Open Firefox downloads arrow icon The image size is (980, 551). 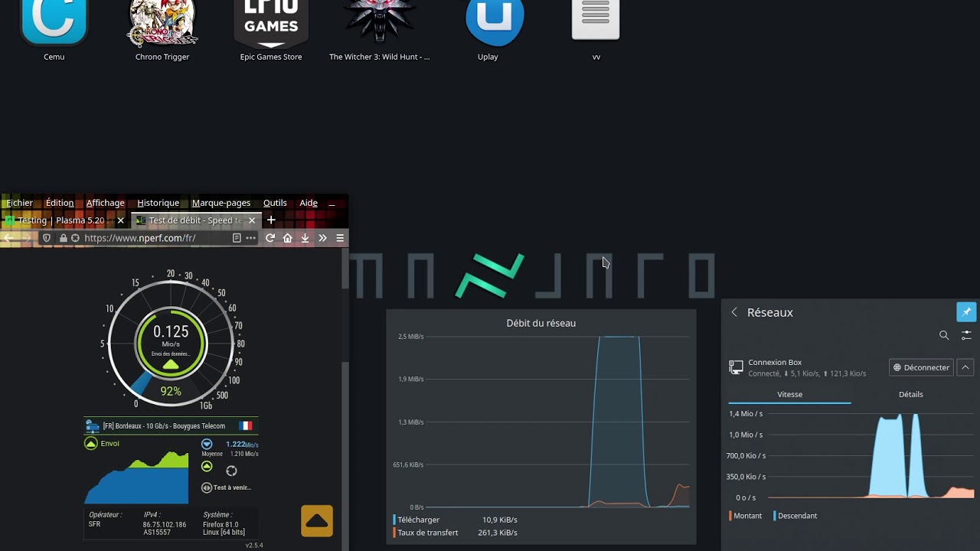pyautogui.click(x=305, y=238)
